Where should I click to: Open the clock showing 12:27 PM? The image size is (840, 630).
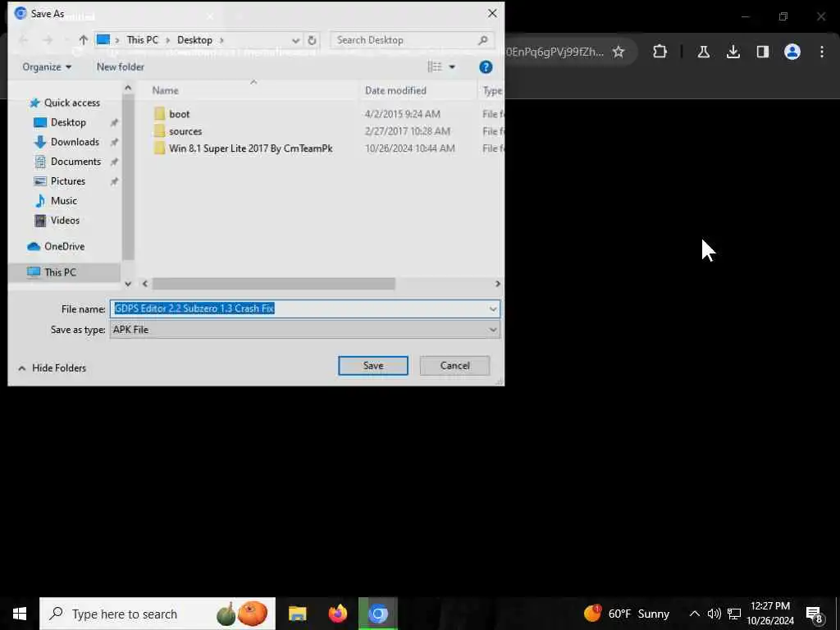[769, 614]
